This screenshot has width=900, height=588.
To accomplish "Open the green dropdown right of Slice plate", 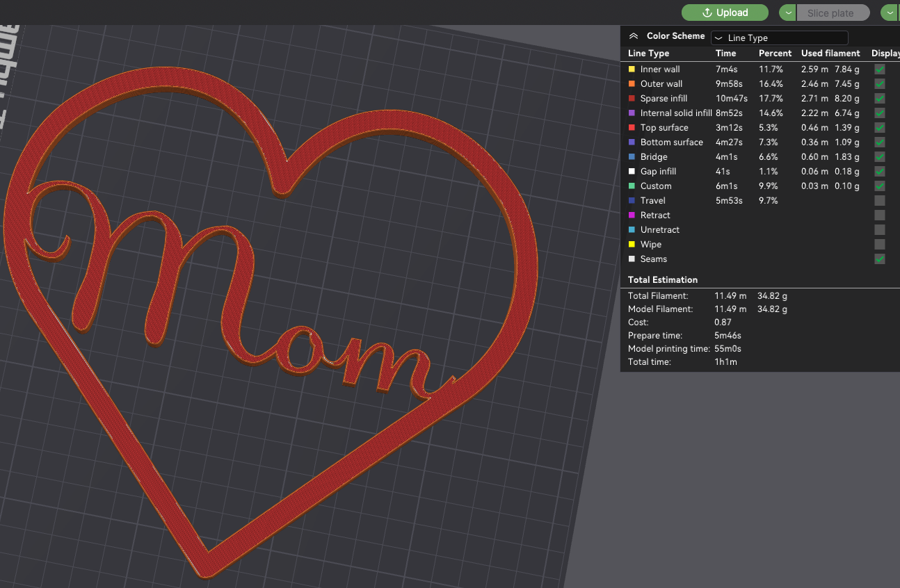I will [x=890, y=13].
